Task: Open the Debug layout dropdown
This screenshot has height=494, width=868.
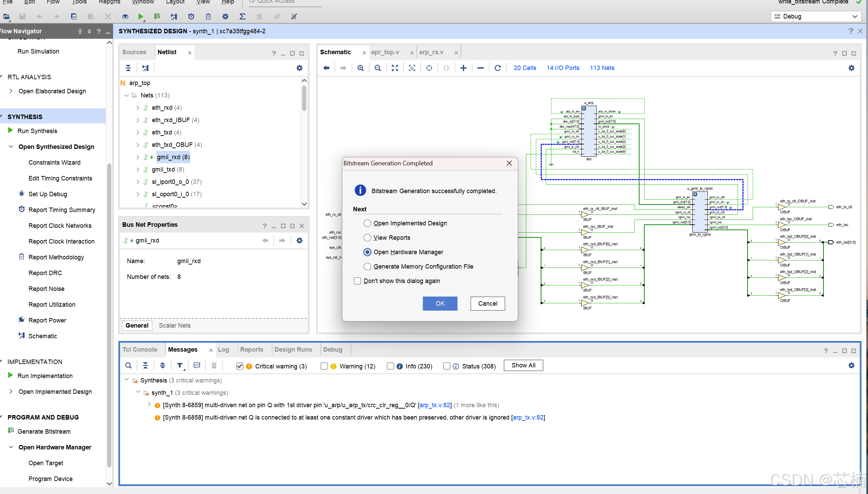Action: point(854,16)
